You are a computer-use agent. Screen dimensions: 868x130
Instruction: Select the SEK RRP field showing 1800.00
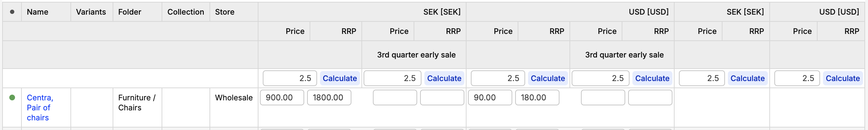point(329,97)
